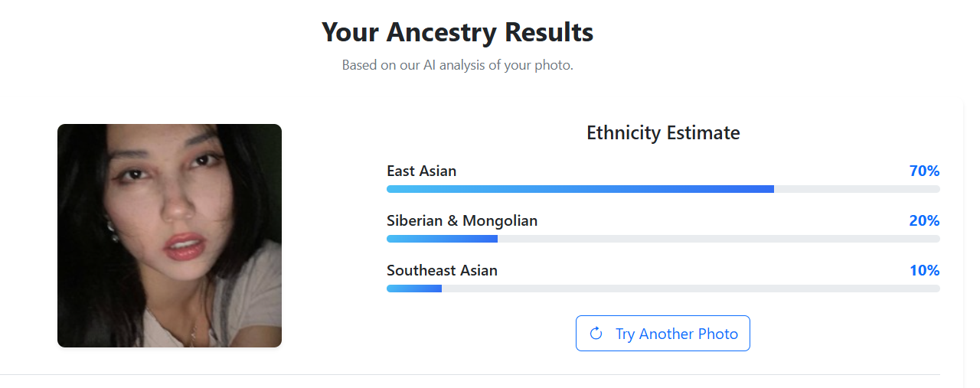Click the Try Another Photo button
This screenshot has width=980, height=388.
[662, 334]
